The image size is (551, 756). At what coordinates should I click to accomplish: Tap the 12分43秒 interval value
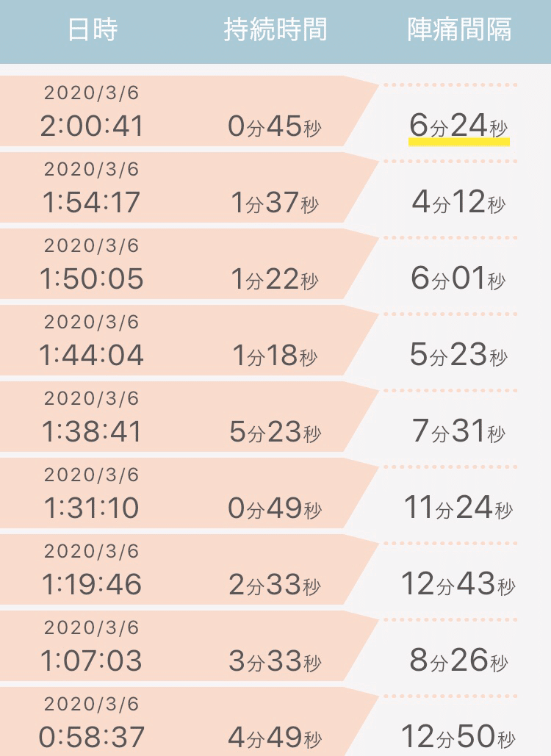(x=458, y=584)
